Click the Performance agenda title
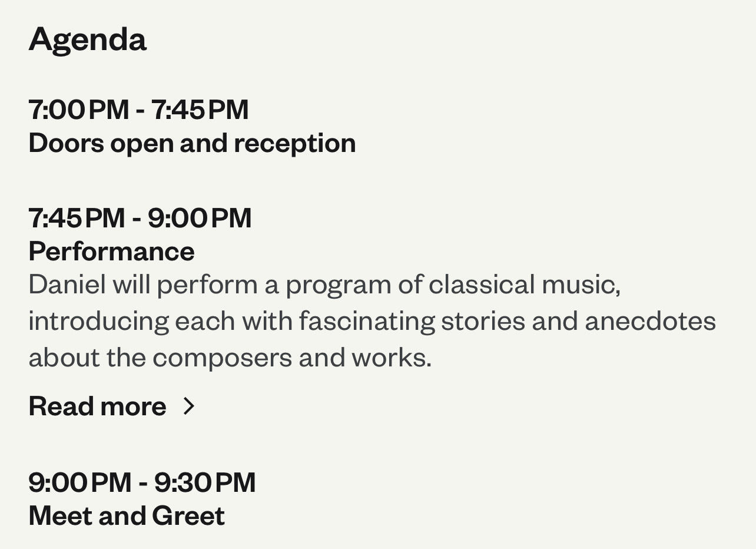Viewport: 756px width, 549px height. (111, 252)
